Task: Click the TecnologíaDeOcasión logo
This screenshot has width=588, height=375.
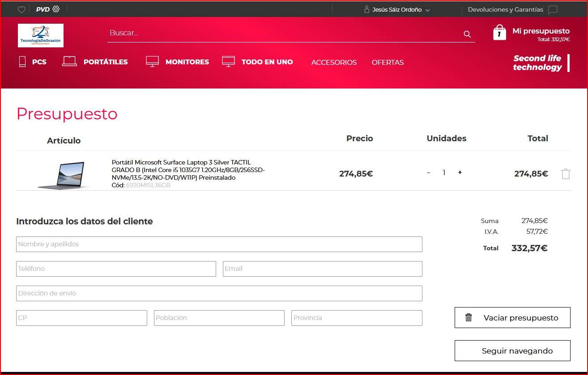Action: tap(41, 35)
